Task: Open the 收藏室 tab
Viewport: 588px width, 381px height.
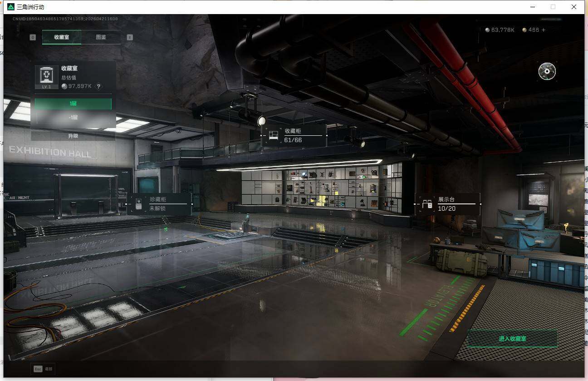Action: pos(62,37)
